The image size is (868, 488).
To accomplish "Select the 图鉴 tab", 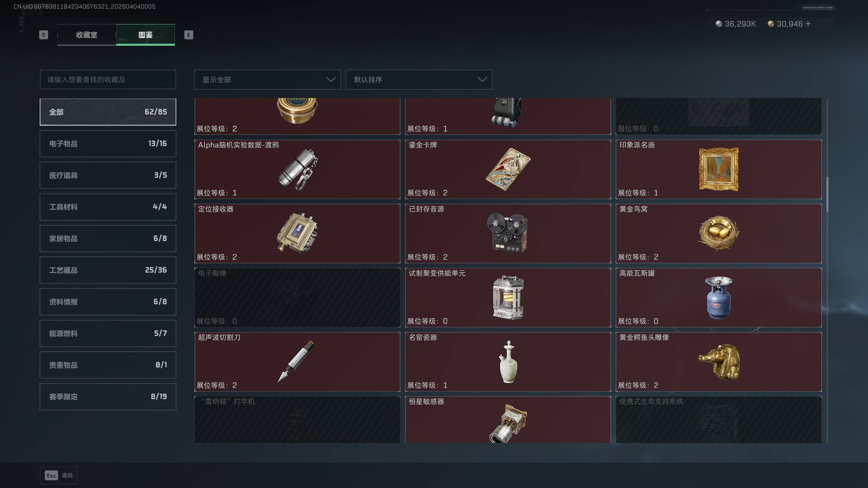I will tap(145, 35).
